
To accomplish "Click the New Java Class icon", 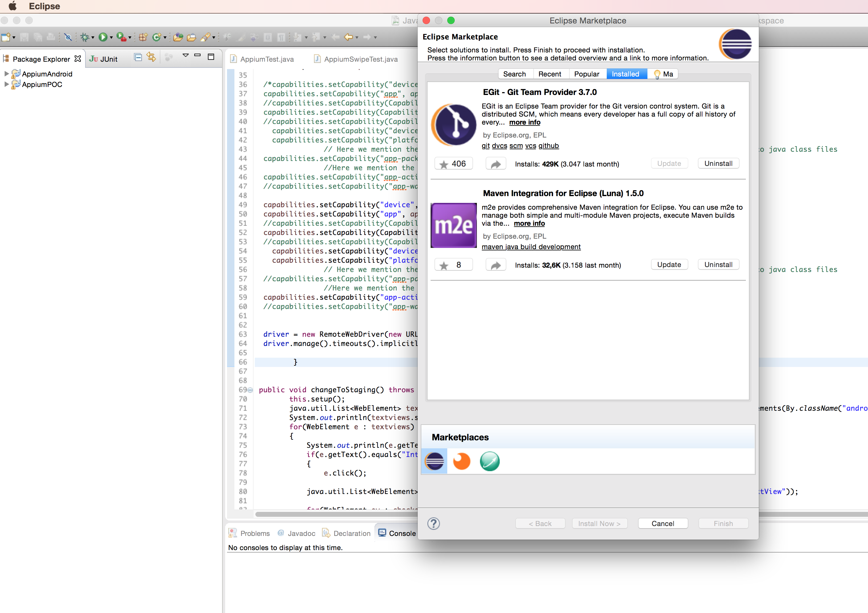I will point(156,37).
